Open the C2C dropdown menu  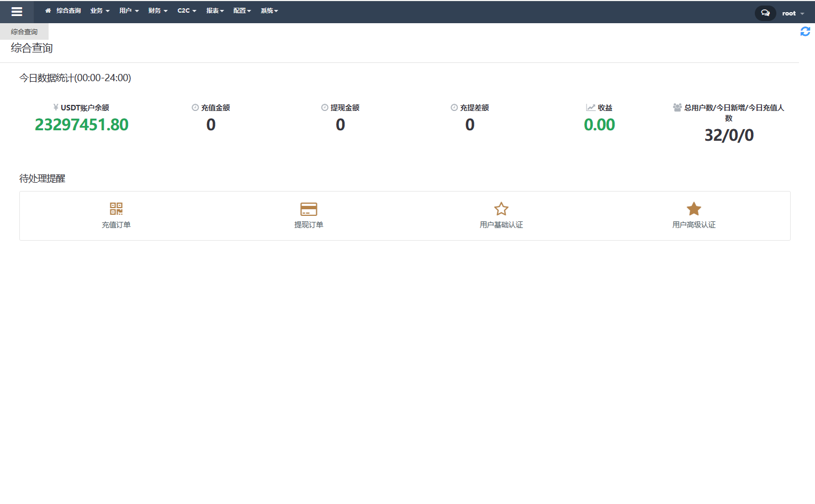click(187, 10)
